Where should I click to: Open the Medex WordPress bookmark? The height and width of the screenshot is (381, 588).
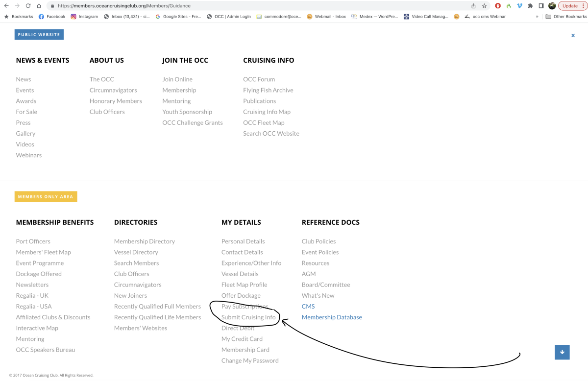click(x=375, y=16)
